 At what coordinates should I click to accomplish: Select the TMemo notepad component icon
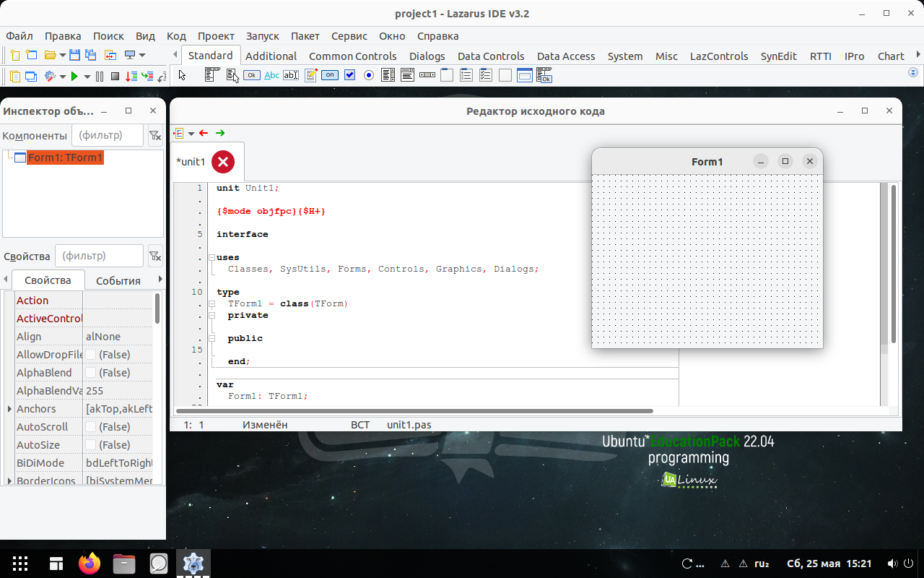311,75
